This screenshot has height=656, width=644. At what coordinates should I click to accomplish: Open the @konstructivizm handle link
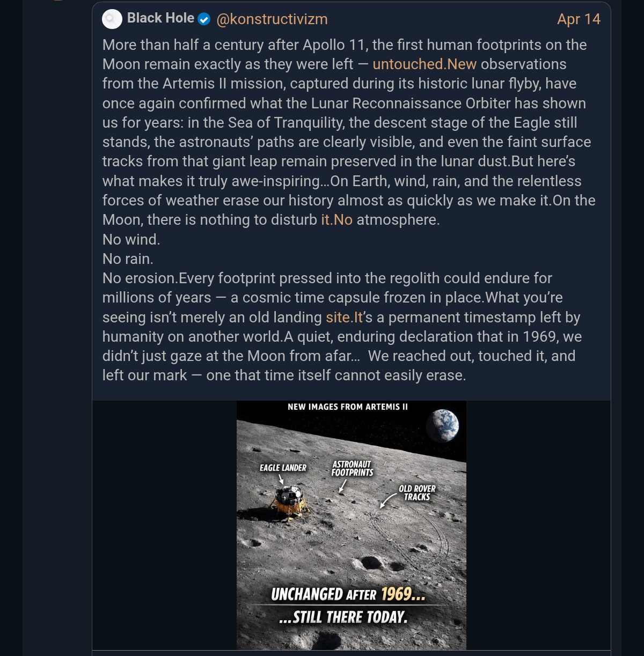(272, 19)
